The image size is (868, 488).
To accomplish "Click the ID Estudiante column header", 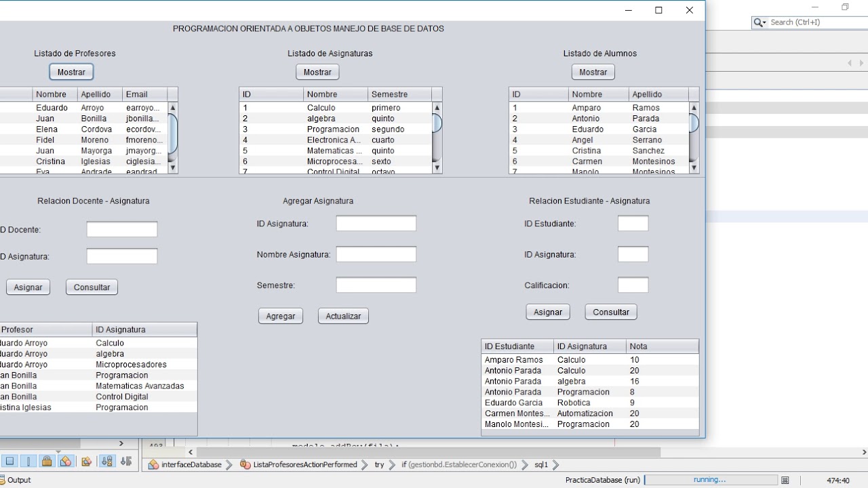I will pyautogui.click(x=517, y=346).
